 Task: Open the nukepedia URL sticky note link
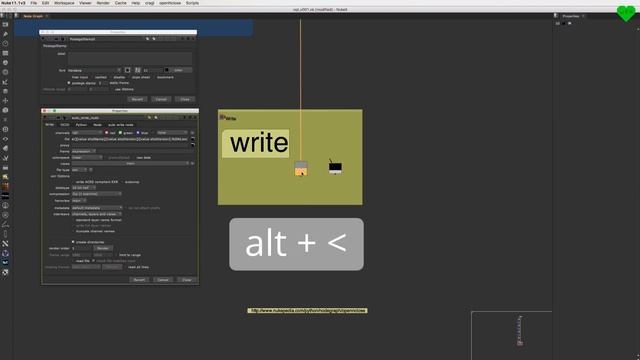click(307, 311)
